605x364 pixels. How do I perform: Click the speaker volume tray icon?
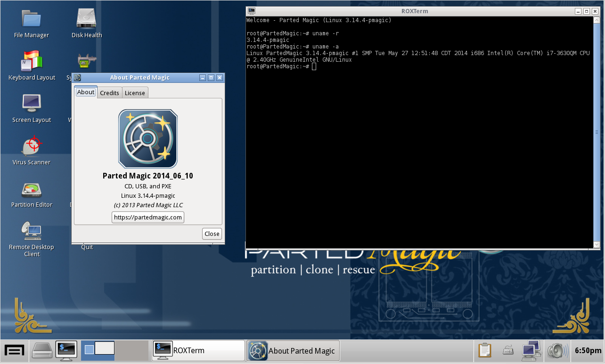tap(556, 351)
